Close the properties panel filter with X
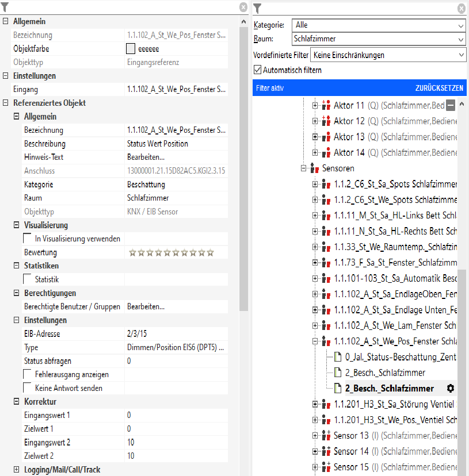The width and height of the screenshot is (469, 476). (x=243, y=7)
